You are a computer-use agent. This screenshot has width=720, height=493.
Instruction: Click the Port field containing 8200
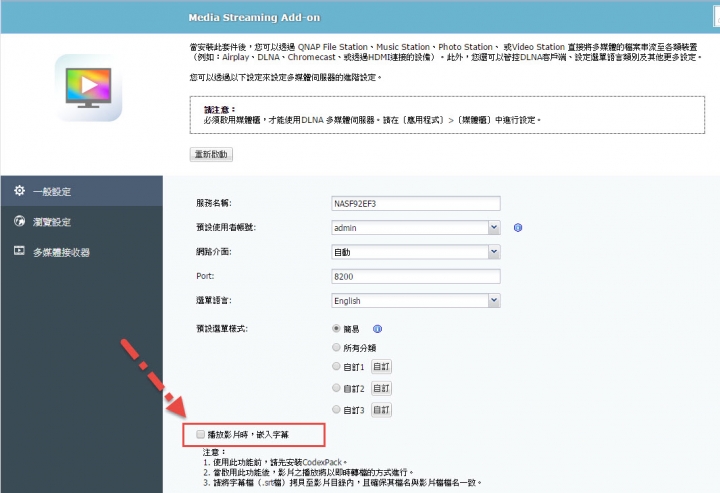(416, 276)
